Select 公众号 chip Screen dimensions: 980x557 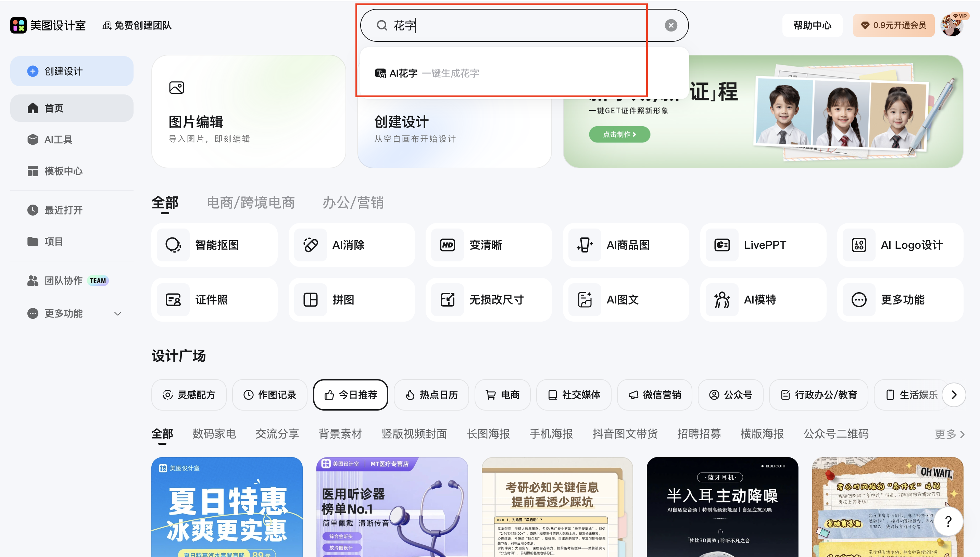(x=731, y=395)
